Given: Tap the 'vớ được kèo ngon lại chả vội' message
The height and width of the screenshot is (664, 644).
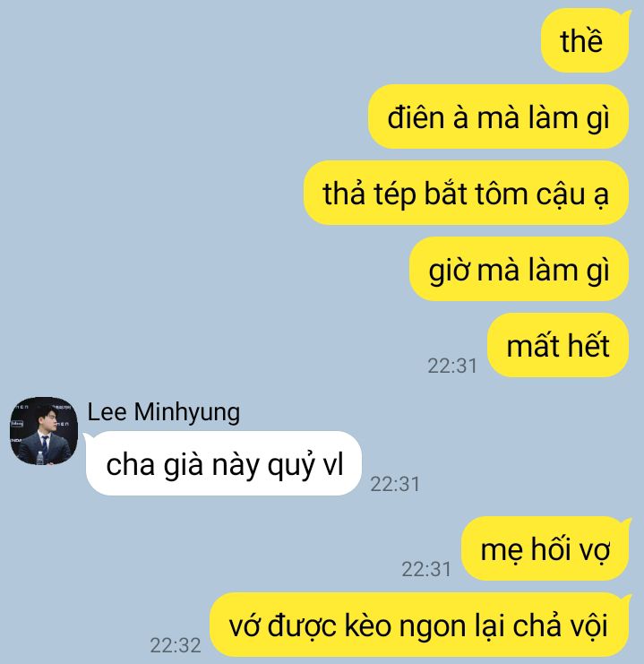Looking at the screenshot, I should tap(419, 625).
